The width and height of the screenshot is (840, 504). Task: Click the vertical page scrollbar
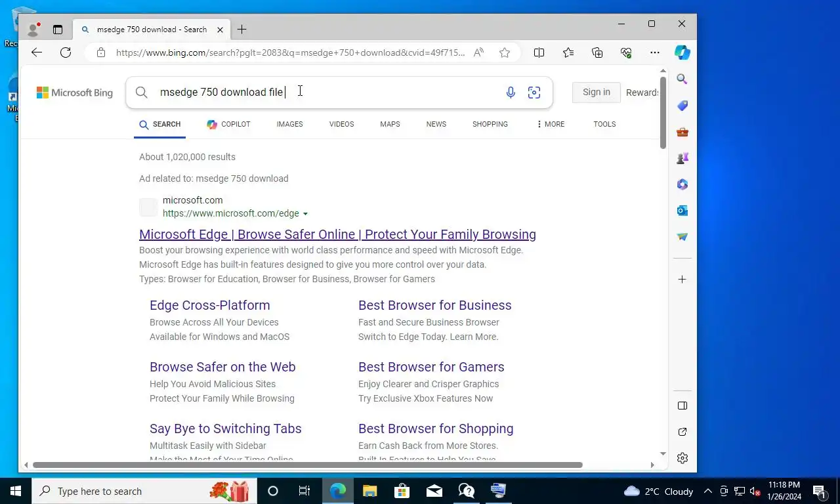tap(663, 112)
